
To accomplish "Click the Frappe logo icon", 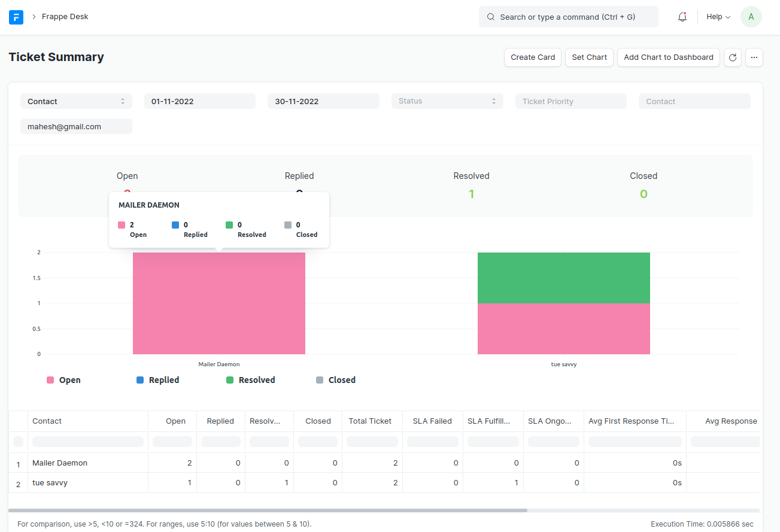I will (x=16, y=17).
